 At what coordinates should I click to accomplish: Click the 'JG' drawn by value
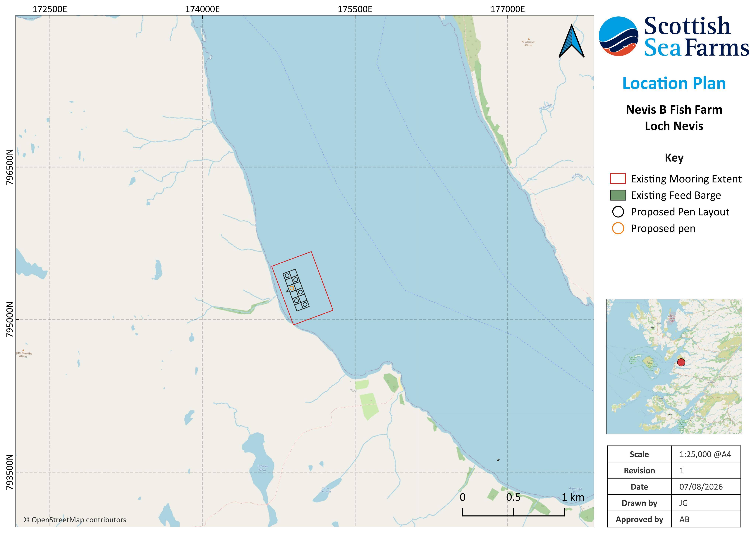683,503
